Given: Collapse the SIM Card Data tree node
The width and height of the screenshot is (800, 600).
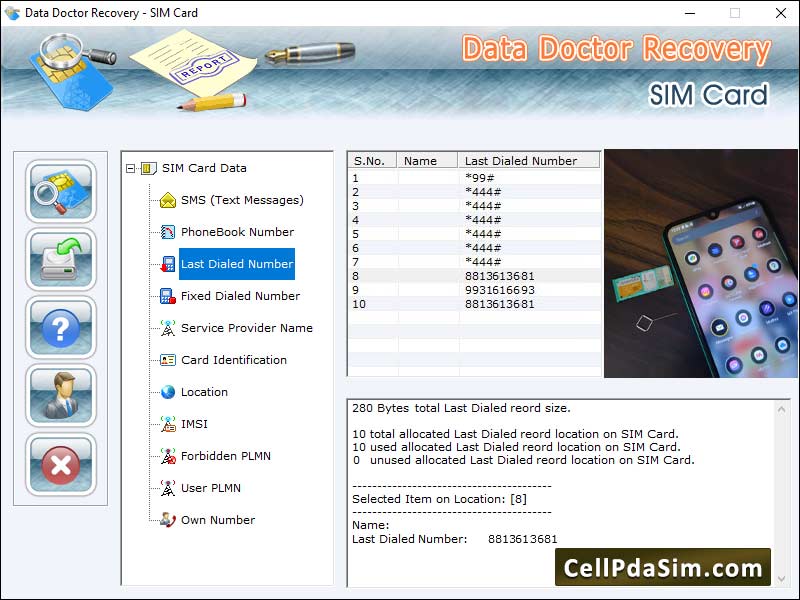Looking at the screenshot, I should coord(131,168).
